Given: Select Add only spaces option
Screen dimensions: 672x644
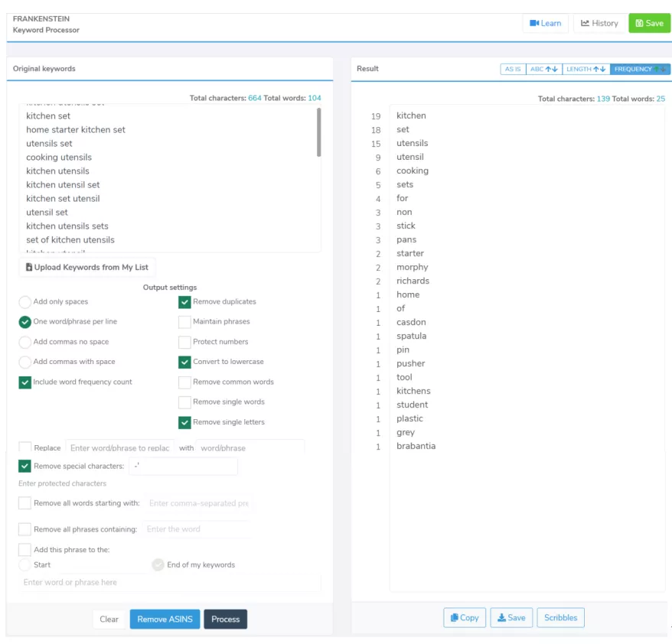Looking at the screenshot, I should click(24, 302).
